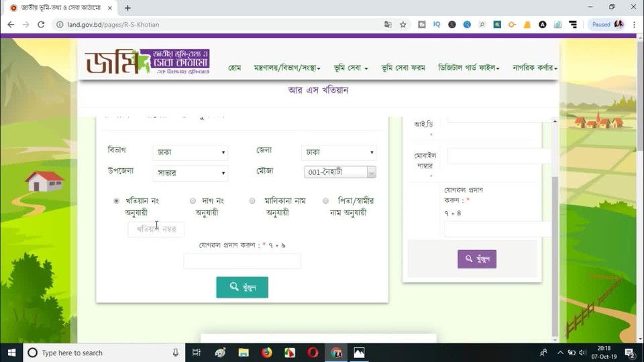Open the ভূমি সেবা menu
This screenshot has width=644, height=362.
348,68
